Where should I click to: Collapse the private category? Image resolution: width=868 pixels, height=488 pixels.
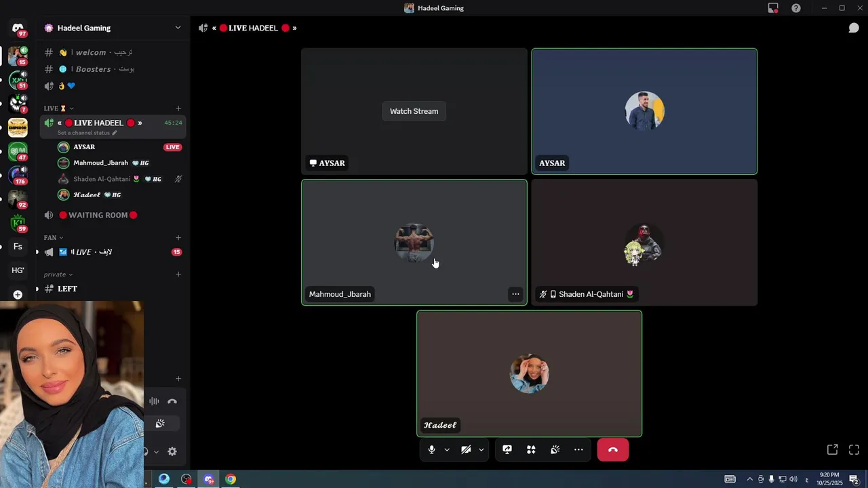click(x=58, y=274)
